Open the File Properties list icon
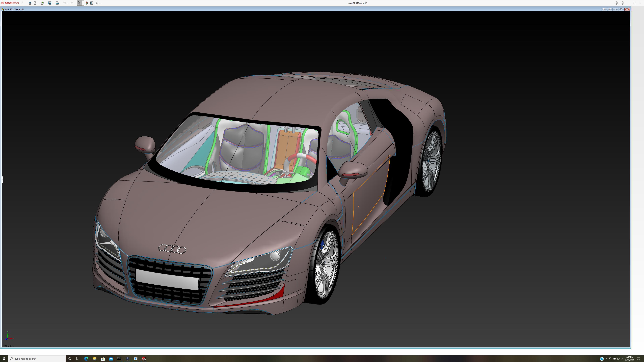 tap(92, 3)
